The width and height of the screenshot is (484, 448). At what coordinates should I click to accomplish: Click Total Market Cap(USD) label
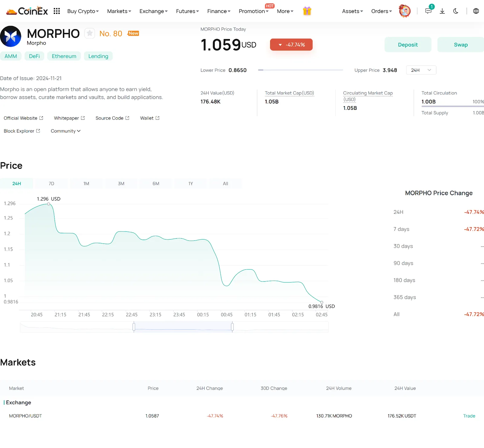pyautogui.click(x=289, y=93)
